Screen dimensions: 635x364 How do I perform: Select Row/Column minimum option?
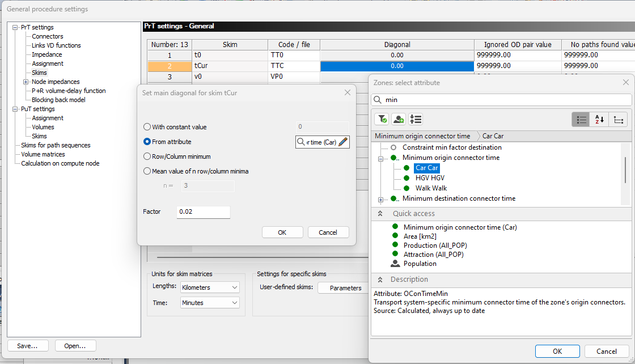(147, 156)
